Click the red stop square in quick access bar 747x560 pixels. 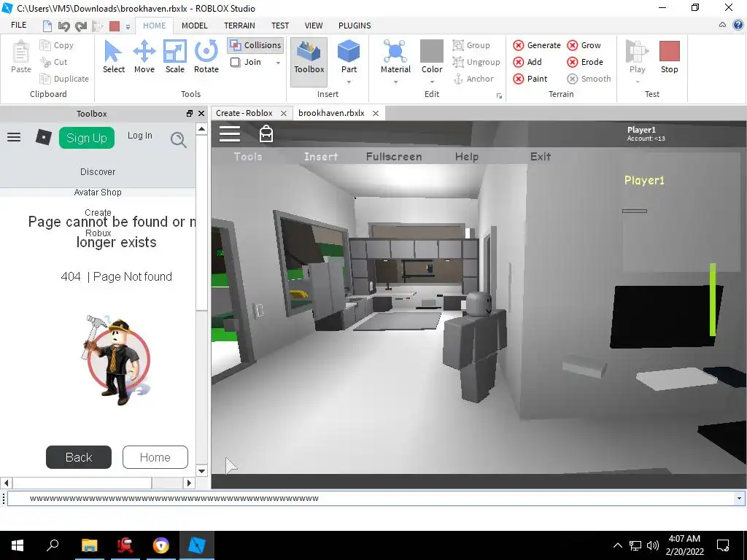click(115, 26)
